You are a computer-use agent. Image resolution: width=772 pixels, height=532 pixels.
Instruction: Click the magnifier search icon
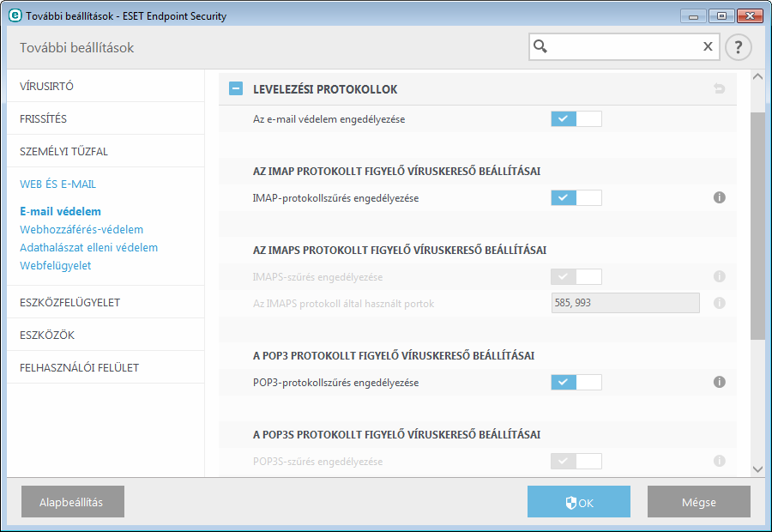coord(540,46)
